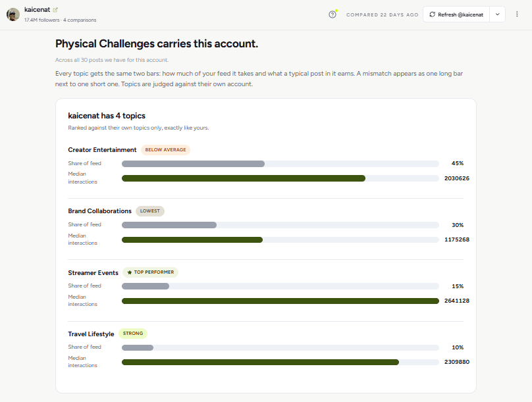Select the Travel Lifestyle topic title
Screen dimensions: 532x402
(91, 334)
